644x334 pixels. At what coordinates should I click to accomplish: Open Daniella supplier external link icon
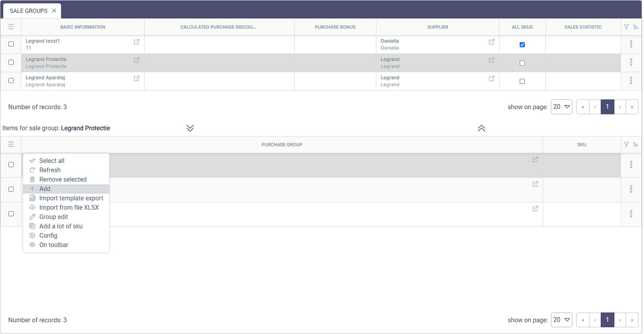[491, 42]
